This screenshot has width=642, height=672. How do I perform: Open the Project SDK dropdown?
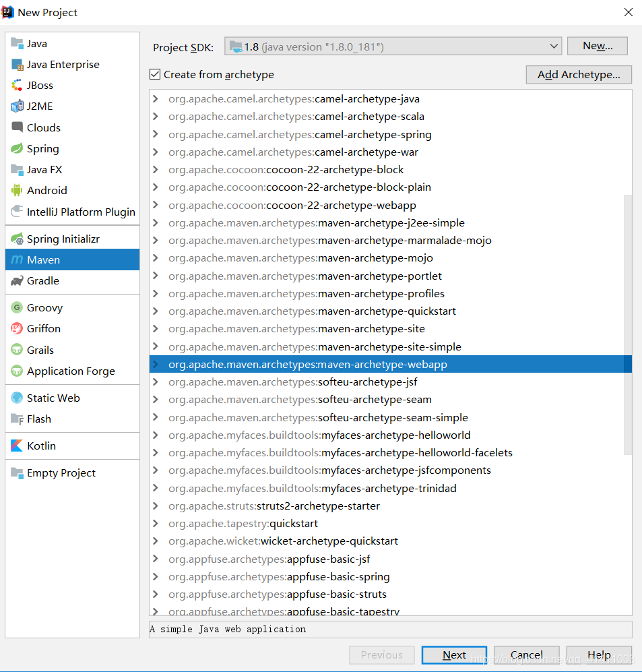393,47
